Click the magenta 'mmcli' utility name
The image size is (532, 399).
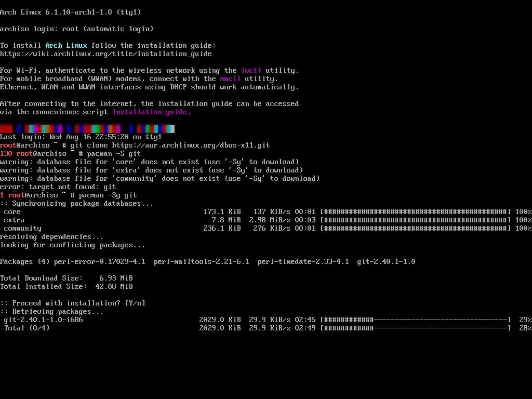coord(230,79)
